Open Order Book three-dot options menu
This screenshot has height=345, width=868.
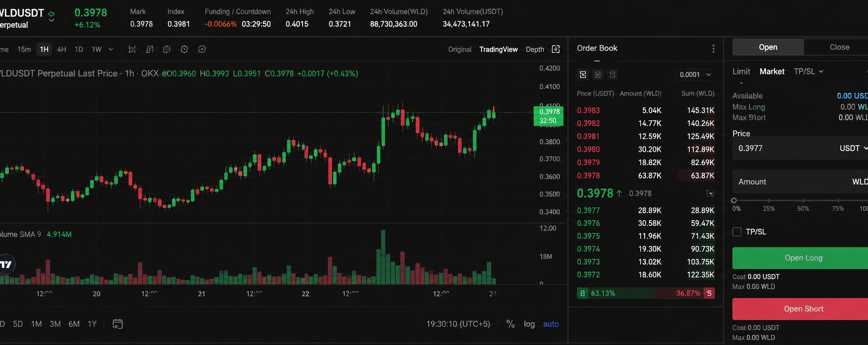pyautogui.click(x=713, y=49)
